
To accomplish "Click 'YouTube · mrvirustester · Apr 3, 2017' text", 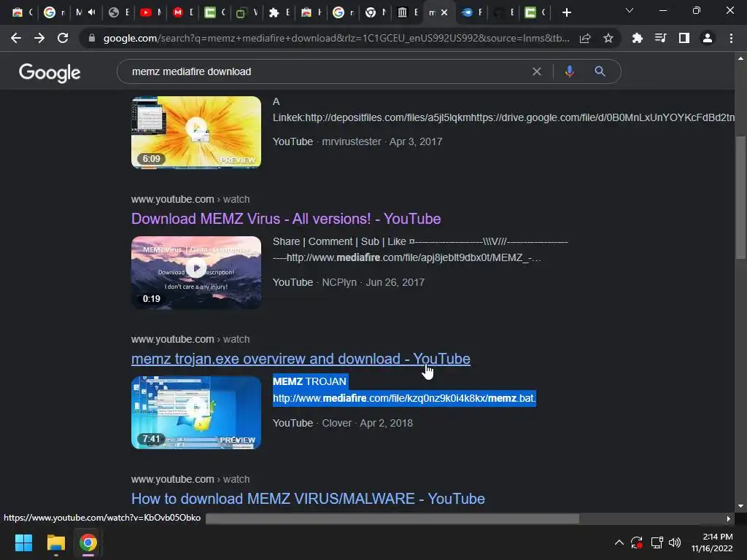I will (x=357, y=141).
